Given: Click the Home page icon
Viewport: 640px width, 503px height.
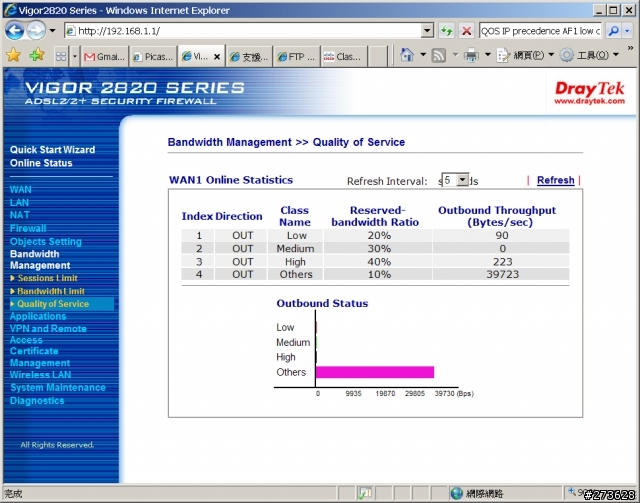Looking at the screenshot, I should (407, 55).
